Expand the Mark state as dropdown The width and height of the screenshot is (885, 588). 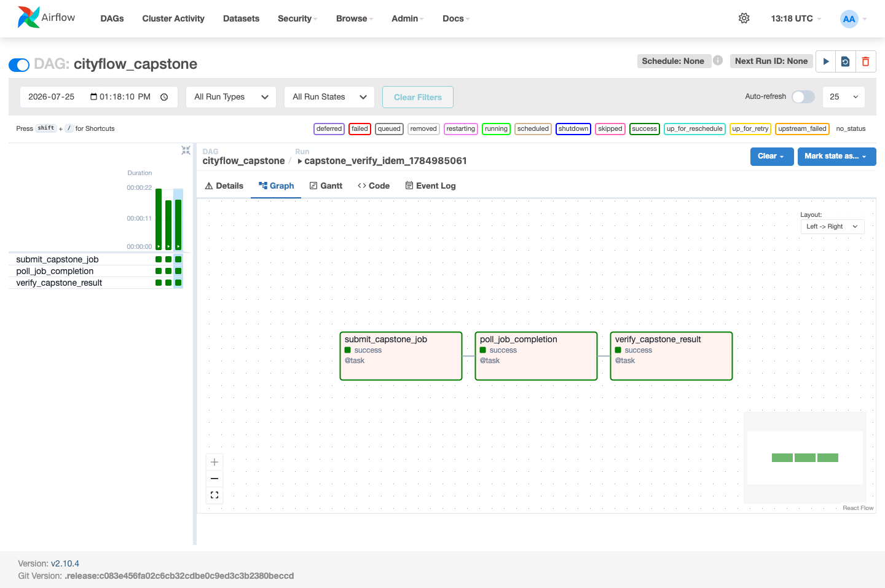tap(836, 157)
